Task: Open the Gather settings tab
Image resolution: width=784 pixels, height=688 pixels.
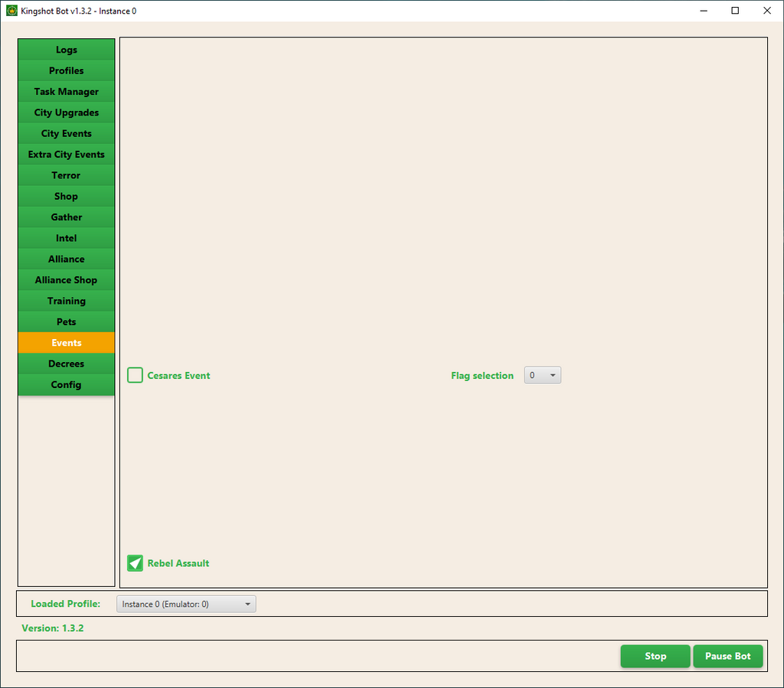Action: pos(67,217)
